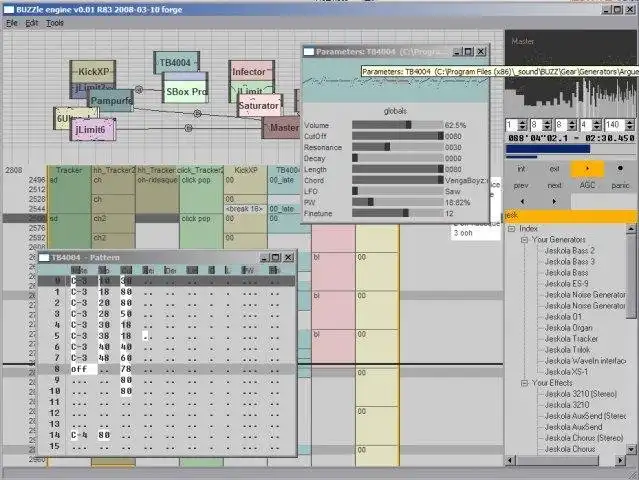Adjust the Resonance slider in Parameters window
This screenshot has width=639, height=480.
[x=397, y=147]
